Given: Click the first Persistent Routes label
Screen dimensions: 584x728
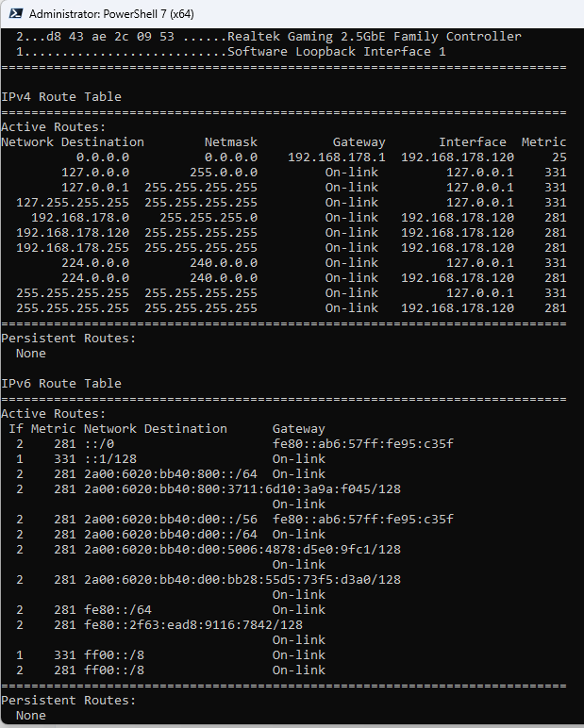Looking at the screenshot, I should click(x=69, y=339).
